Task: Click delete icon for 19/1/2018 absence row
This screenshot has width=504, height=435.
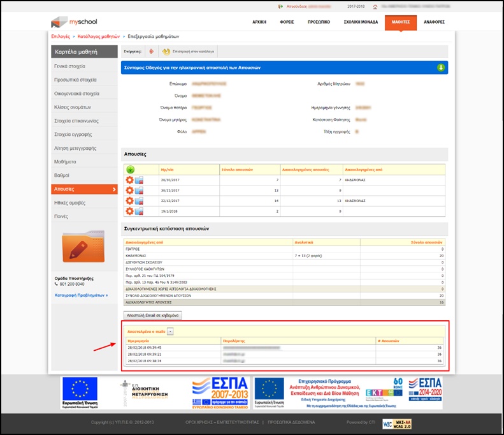Action: click(x=139, y=210)
